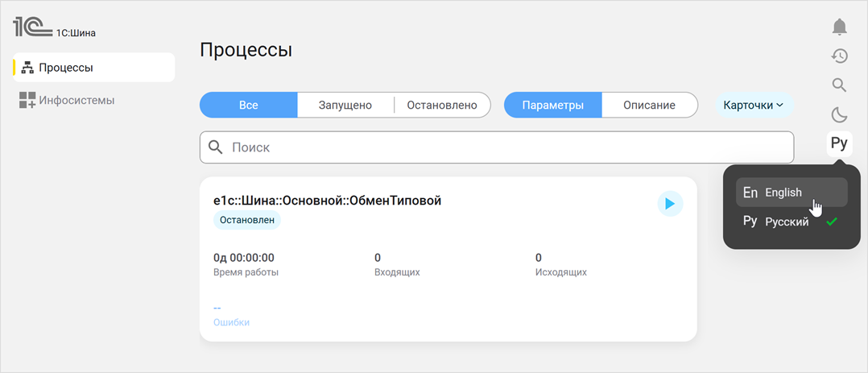Screen dimensions: 868x373
Task: Click the Ру language switcher button
Action: click(x=839, y=144)
